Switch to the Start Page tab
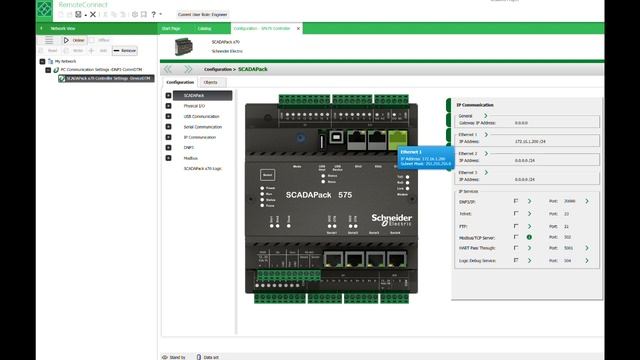 click(x=171, y=29)
